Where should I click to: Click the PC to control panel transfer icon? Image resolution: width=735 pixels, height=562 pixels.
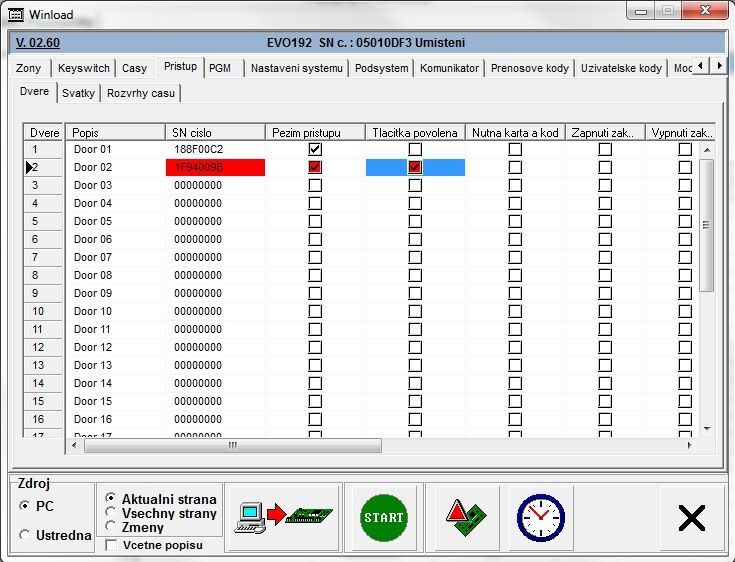283,516
